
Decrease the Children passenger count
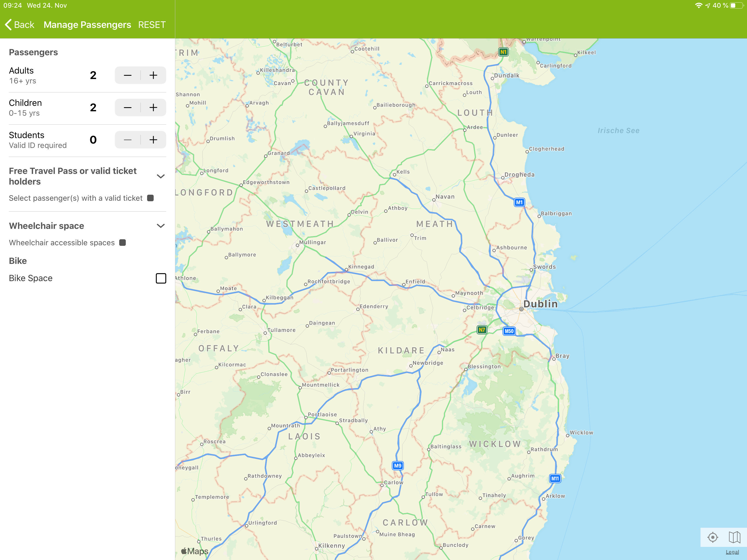tap(128, 107)
